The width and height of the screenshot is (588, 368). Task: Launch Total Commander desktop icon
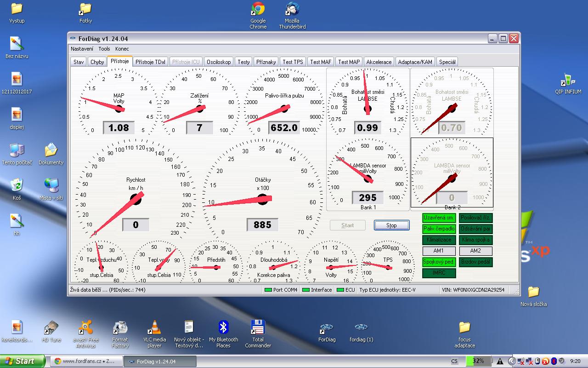click(258, 328)
